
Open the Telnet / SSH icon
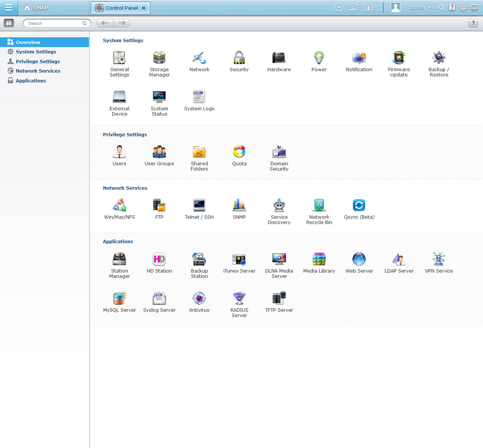(x=199, y=206)
